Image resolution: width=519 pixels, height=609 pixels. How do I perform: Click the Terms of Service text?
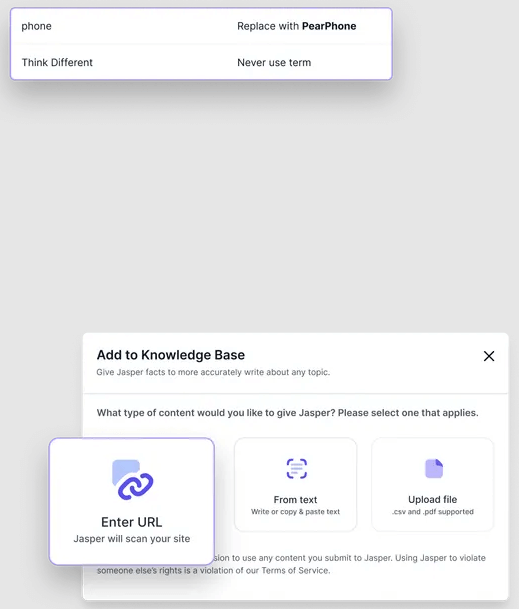click(x=295, y=570)
